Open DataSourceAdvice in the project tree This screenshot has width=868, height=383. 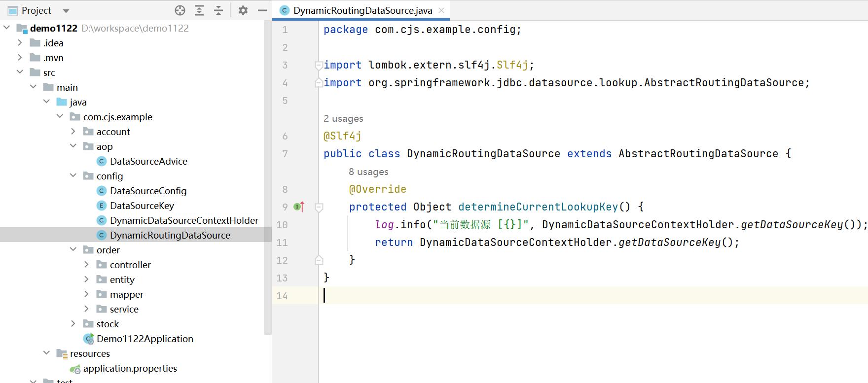coord(148,161)
